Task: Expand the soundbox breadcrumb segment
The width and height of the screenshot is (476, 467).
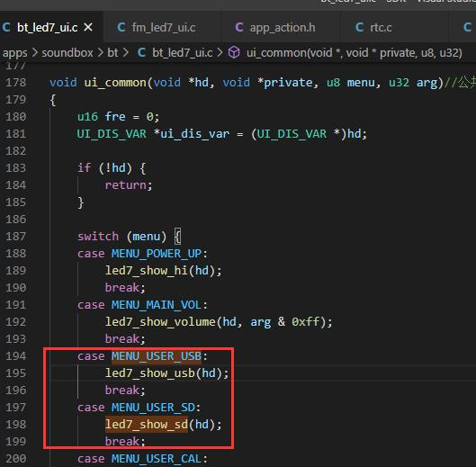Action: pos(67,53)
